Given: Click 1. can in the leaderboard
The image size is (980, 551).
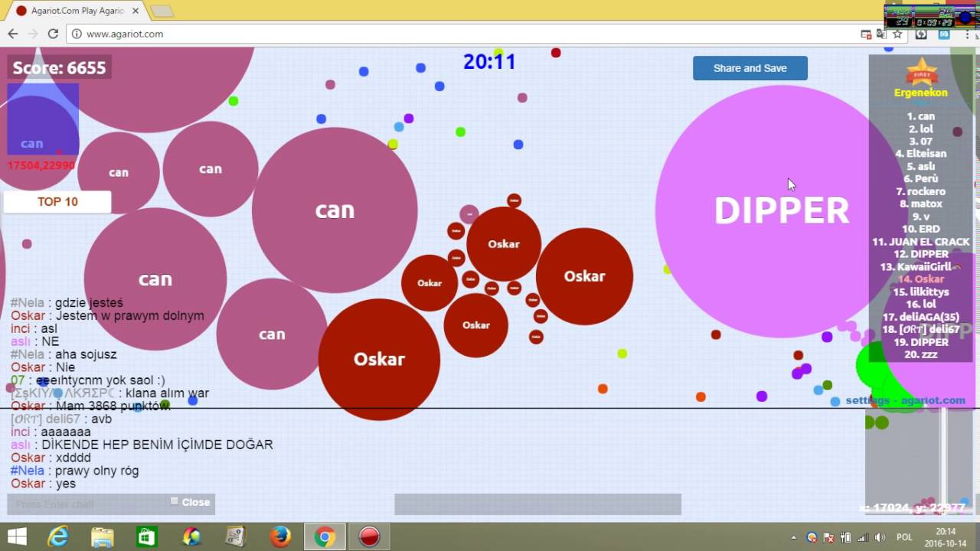Looking at the screenshot, I should pyautogui.click(x=921, y=116).
